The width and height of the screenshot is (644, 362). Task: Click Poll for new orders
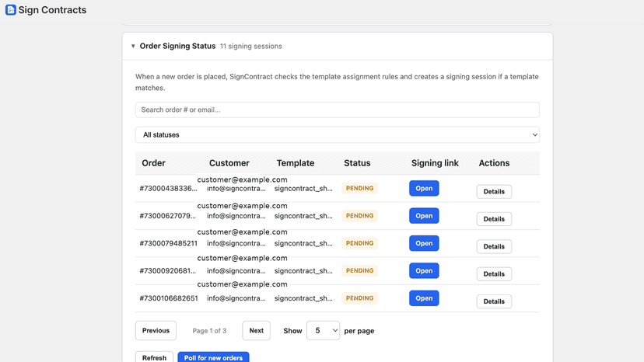click(213, 357)
